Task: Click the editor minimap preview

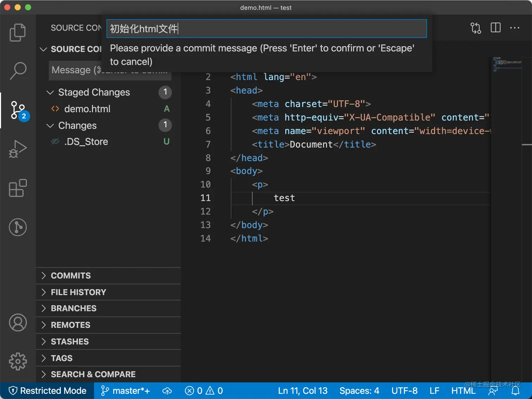Action: click(507, 64)
